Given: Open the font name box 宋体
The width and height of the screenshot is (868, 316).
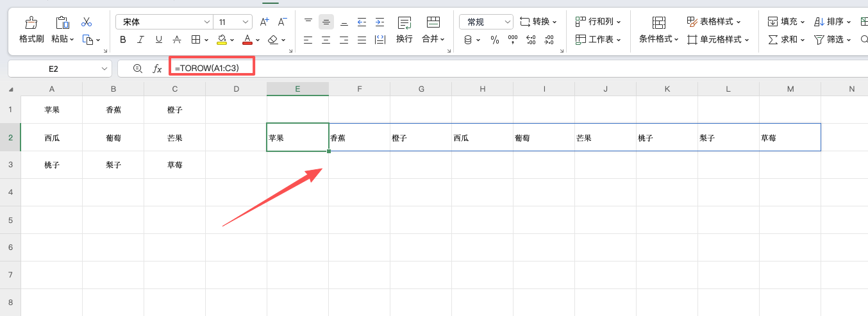Looking at the screenshot, I should coord(163,22).
